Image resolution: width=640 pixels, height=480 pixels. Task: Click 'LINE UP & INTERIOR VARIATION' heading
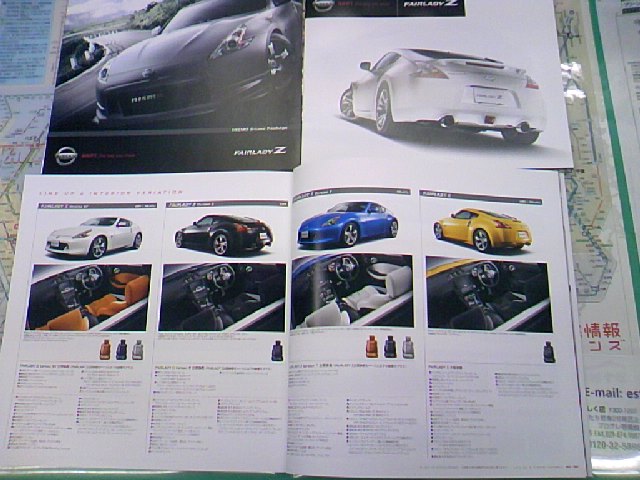tap(110, 192)
